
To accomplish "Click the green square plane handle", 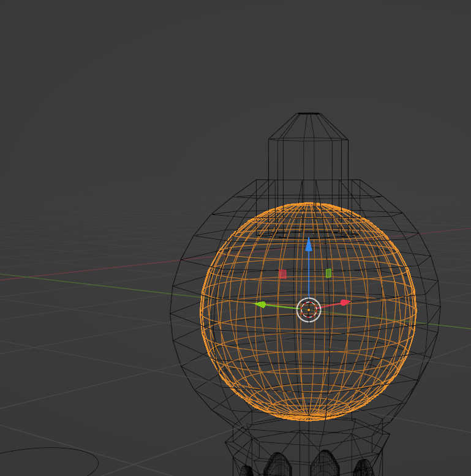I will pyautogui.click(x=328, y=273).
